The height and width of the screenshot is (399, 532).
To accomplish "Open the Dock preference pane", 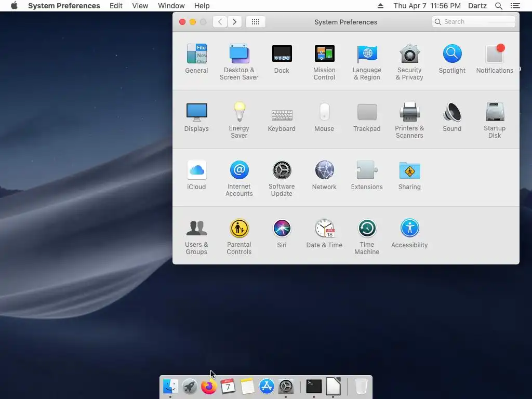I will pos(282,59).
